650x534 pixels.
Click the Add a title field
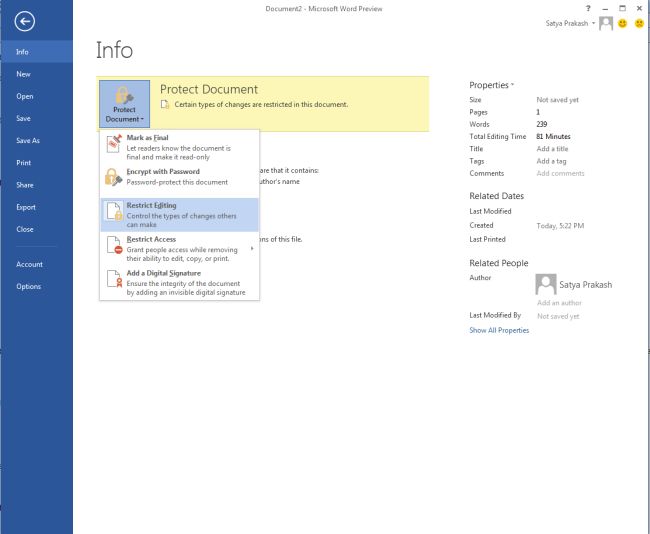tap(552, 149)
